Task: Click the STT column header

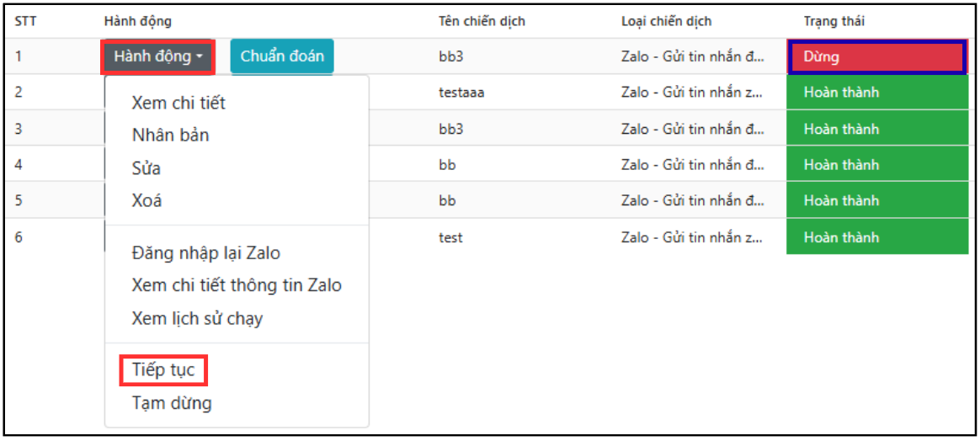Action: pos(25,21)
